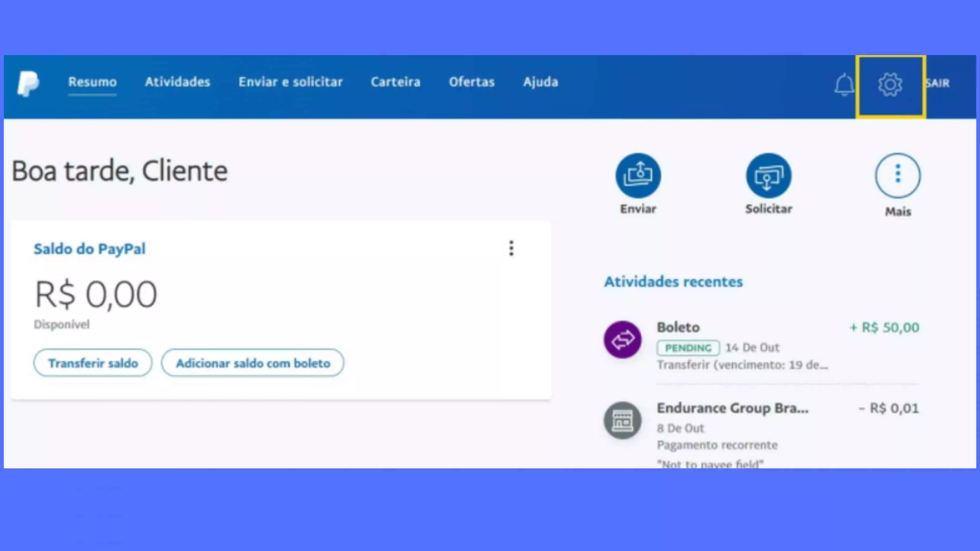Screen dimensions: 980x551
Task: Click the Endurance Group merchant icon
Action: click(x=622, y=420)
